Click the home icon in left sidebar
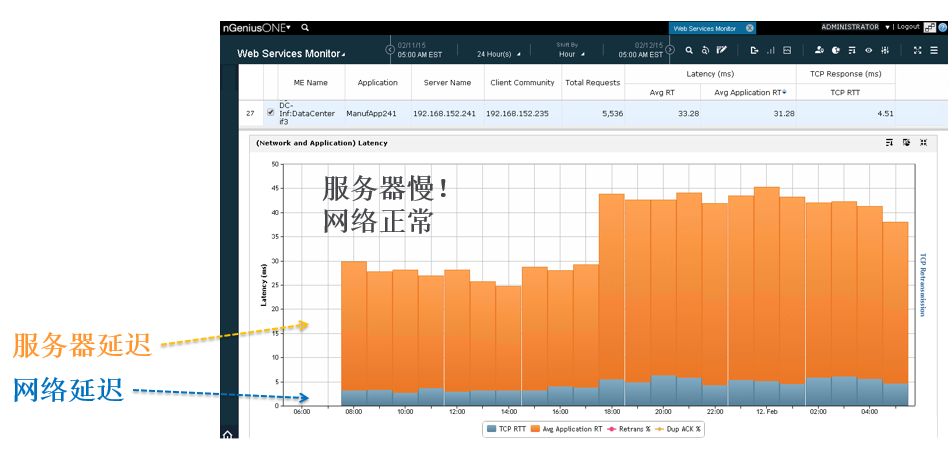 click(227, 434)
